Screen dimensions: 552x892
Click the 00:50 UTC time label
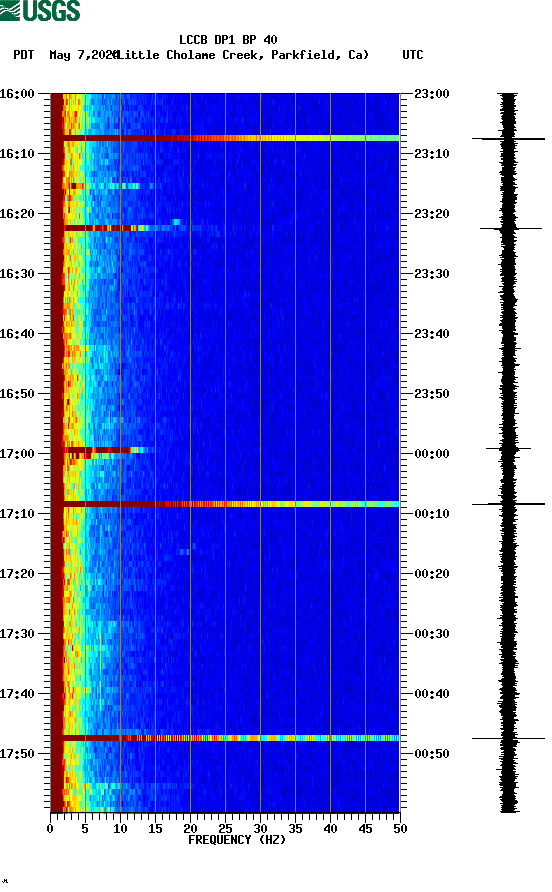tap(432, 754)
